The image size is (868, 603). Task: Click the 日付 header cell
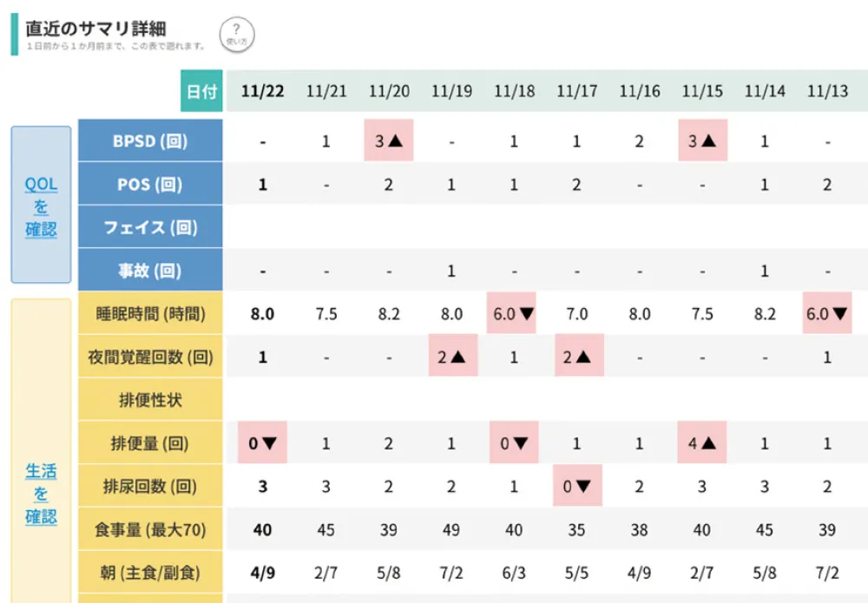(201, 91)
